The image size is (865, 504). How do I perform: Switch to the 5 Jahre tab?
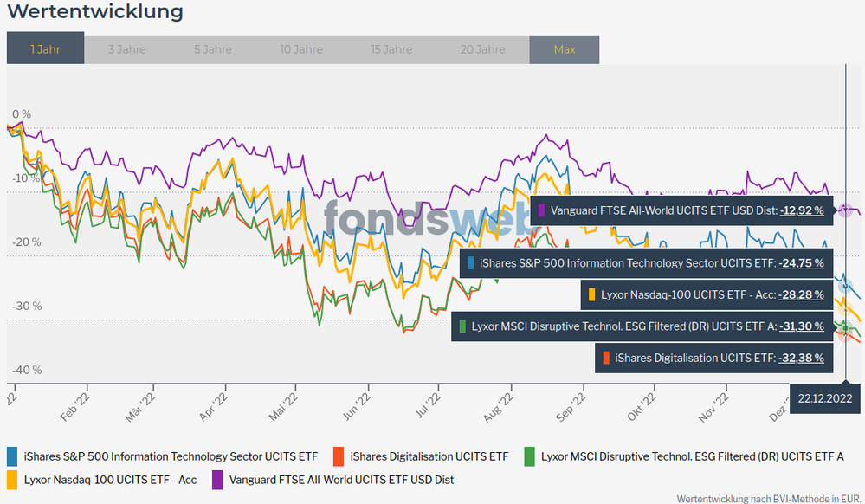coord(212,49)
